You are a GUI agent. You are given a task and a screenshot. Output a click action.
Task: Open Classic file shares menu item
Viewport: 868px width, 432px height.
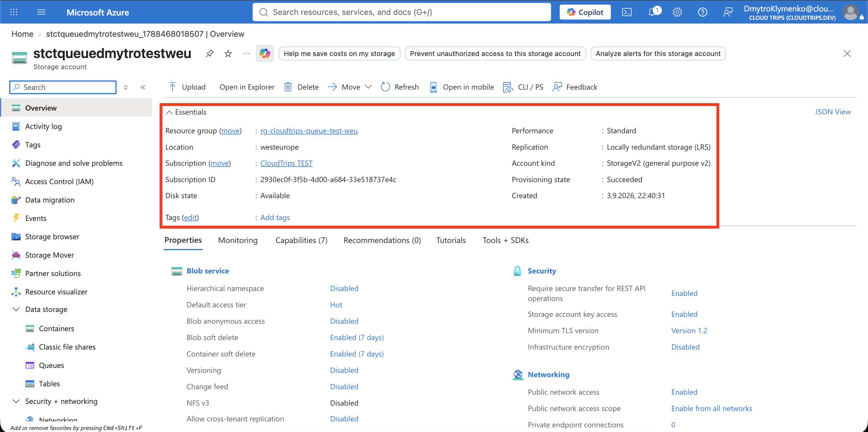coord(67,347)
